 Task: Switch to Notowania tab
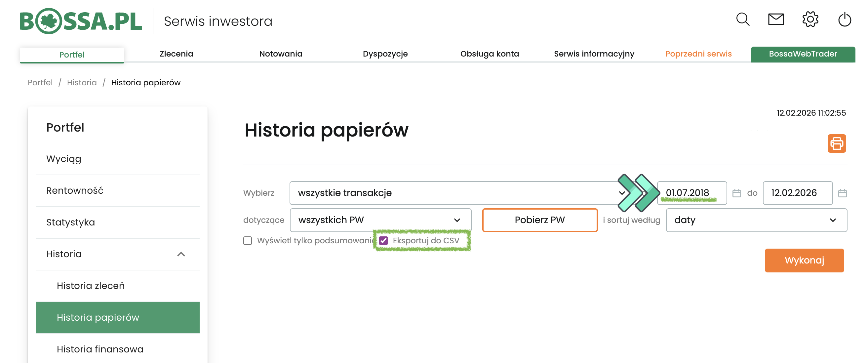pos(281,54)
